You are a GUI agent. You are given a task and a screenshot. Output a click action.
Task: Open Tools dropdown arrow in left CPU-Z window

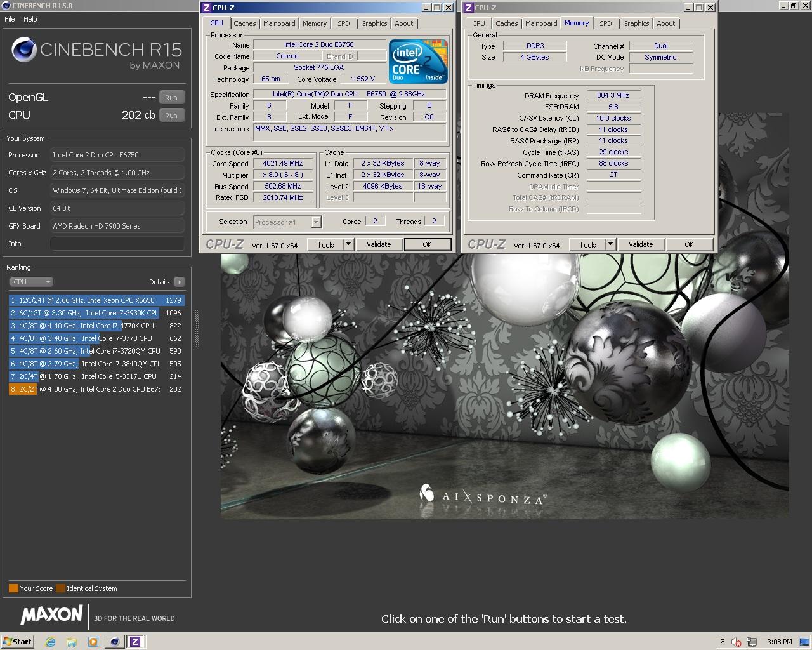[348, 244]
